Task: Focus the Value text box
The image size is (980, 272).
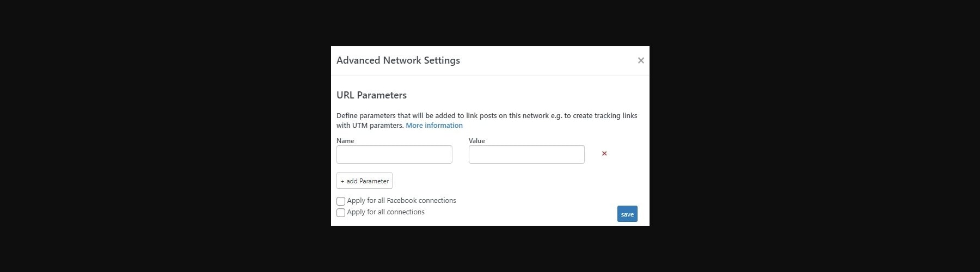Action: click(526, 154)
